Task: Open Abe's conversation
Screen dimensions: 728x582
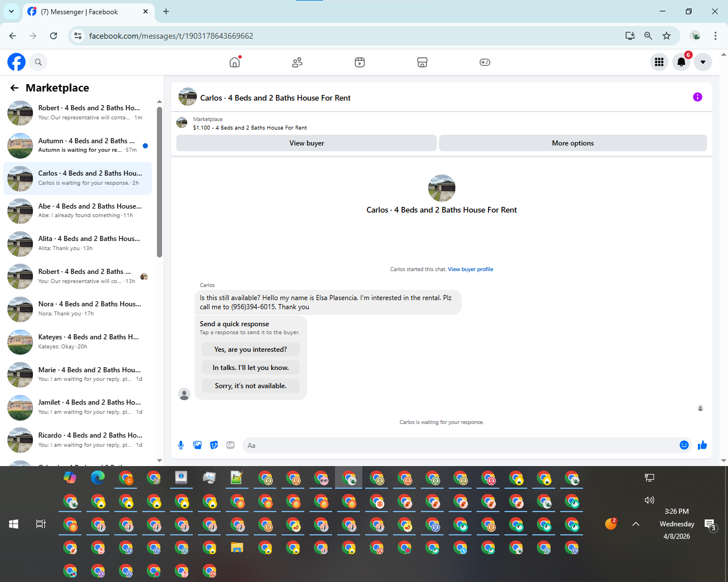Action: [x=78, y=211]
